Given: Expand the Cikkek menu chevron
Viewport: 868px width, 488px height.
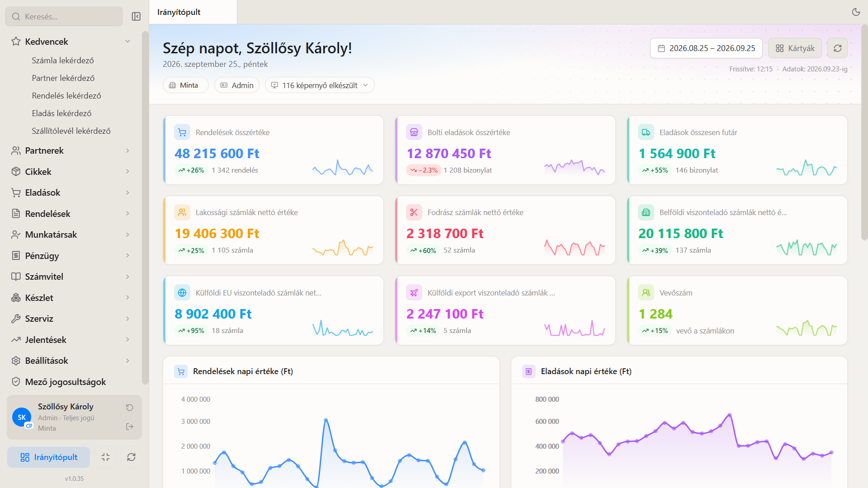Looking at the screenshot, I should [x=127, y=172].
